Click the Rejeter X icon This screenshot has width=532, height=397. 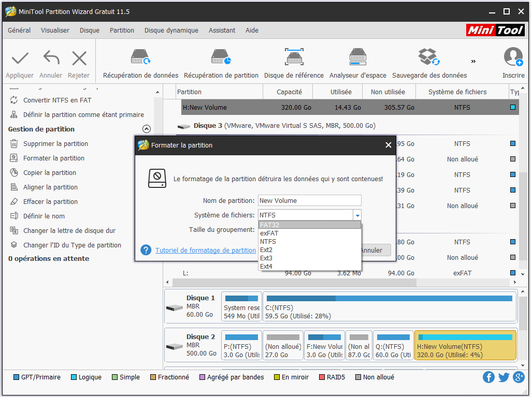coord(79,58)
